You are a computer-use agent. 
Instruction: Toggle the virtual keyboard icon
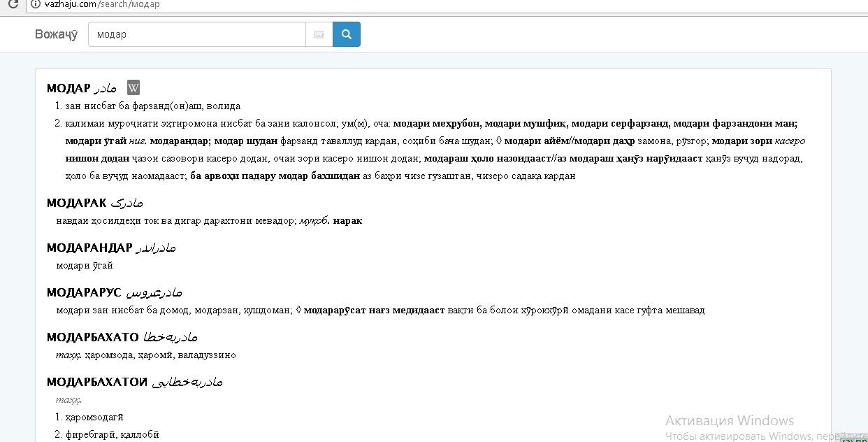coord(319,34)
